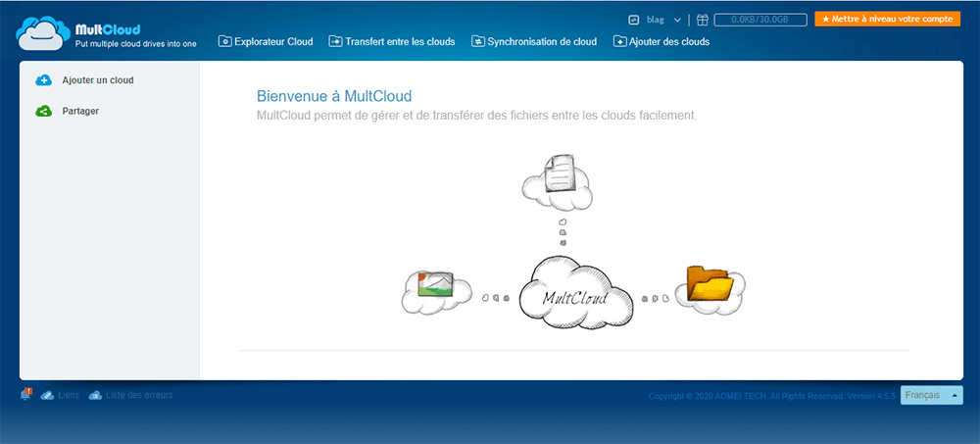Open Liste des erreurs in the footer
This screenshot has height=444, width=980.
pos(139,395)
